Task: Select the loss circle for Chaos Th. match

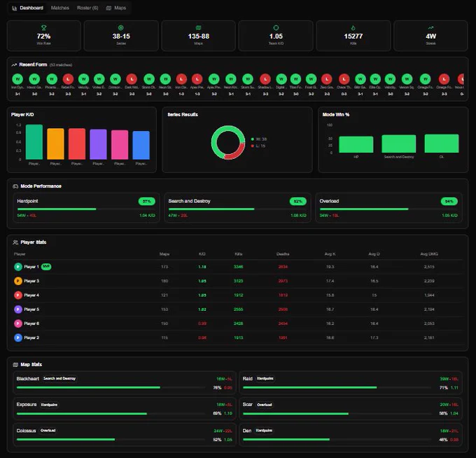Action: 344,79
